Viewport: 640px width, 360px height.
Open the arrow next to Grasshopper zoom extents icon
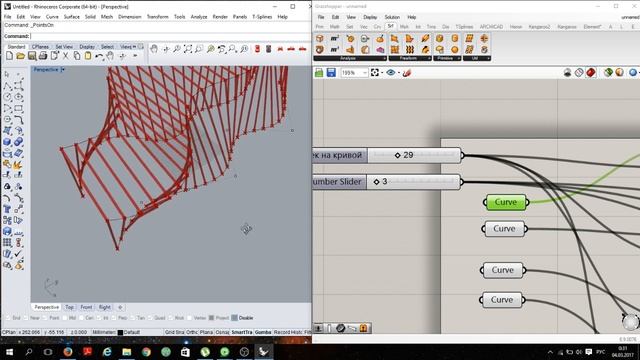tap(382, 73)
